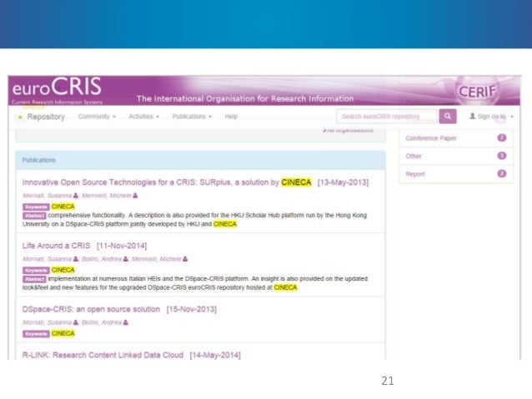Click person icon after Mornati, Susanna under Life Around a CRIS

pos(76,259)
